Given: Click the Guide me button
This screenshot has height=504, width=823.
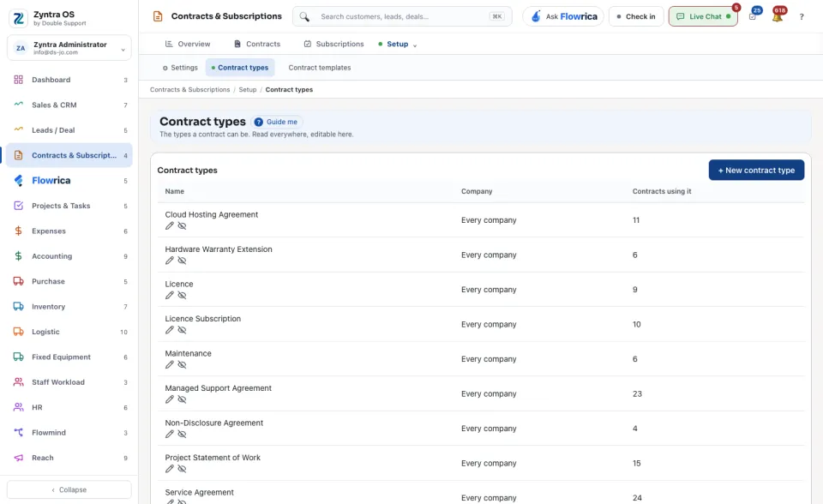Looking at the screenshot, I should tap(277, 122).
